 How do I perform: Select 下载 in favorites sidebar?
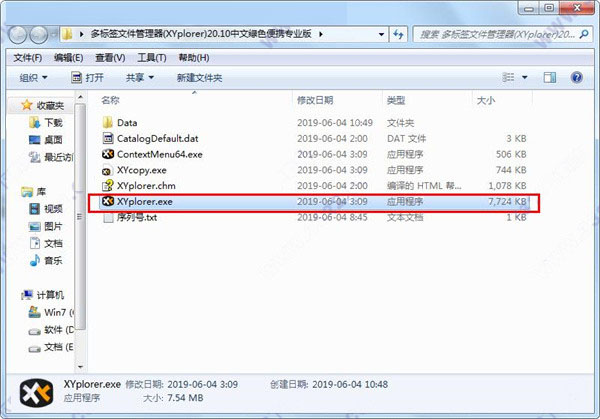[x=53, y=122]
